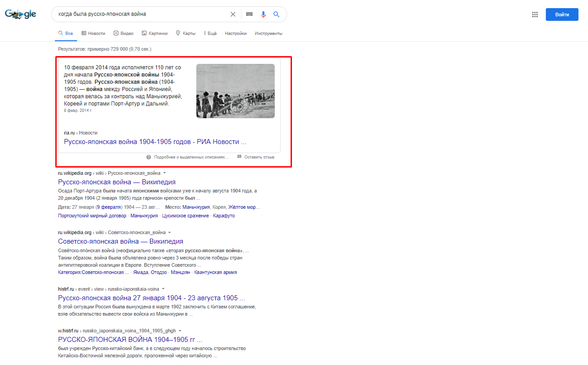Open Русско-японская война — Википедия result

tap(117, 182)
